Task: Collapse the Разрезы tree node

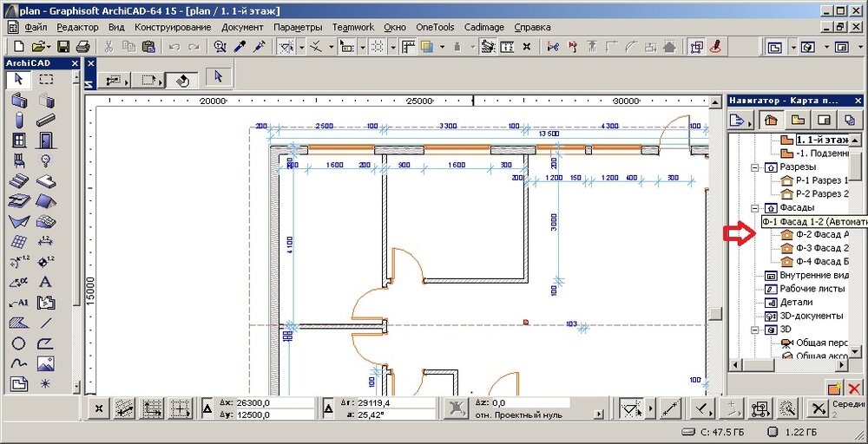Action: click(754, 167)
